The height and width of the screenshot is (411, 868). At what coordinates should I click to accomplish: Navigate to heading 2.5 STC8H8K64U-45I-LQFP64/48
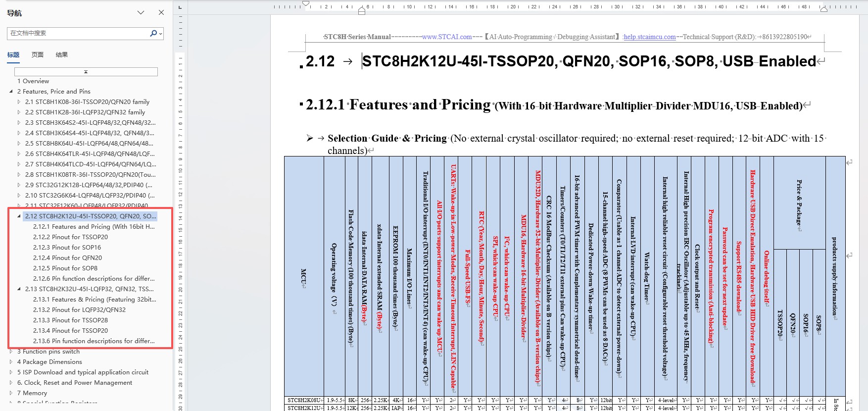point(90,144)
